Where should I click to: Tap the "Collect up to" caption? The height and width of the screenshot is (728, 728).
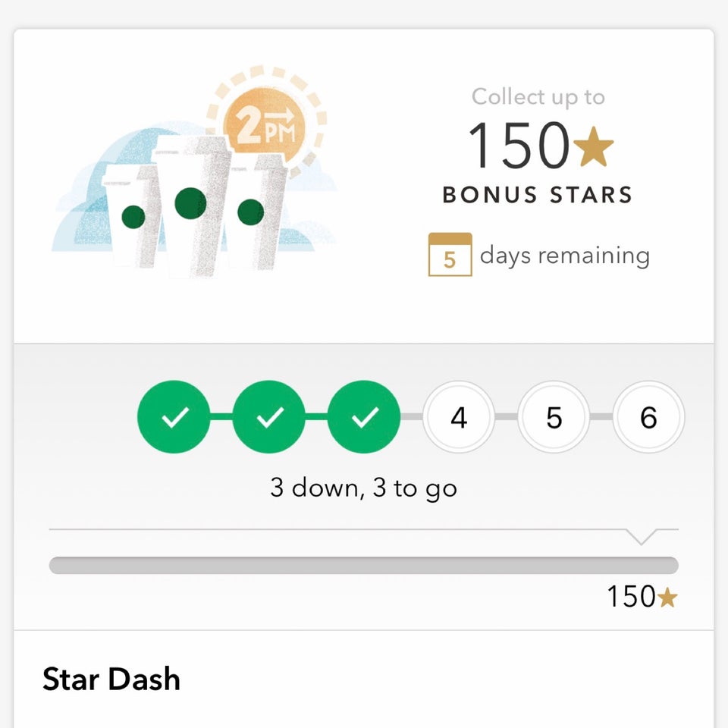538,97
